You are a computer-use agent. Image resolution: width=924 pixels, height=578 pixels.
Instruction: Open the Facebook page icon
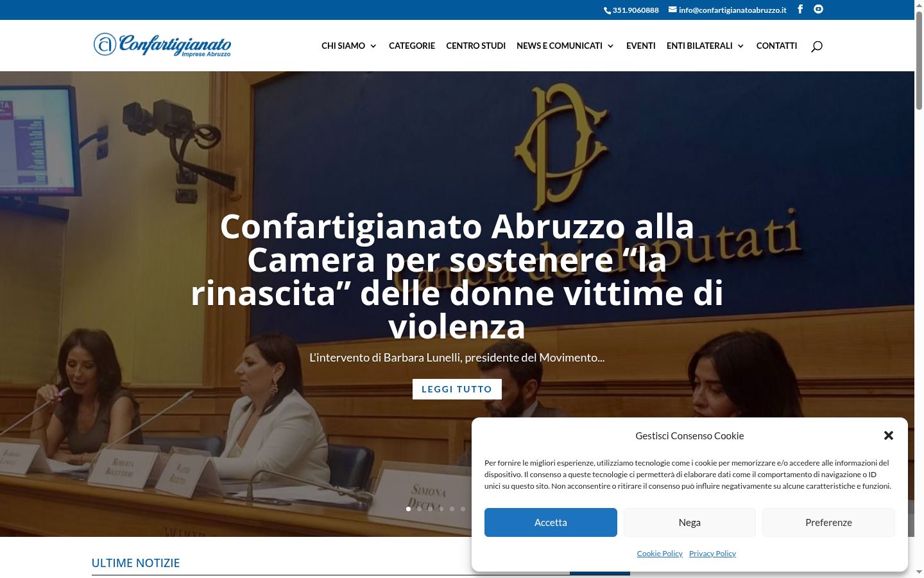click(800, 9)
